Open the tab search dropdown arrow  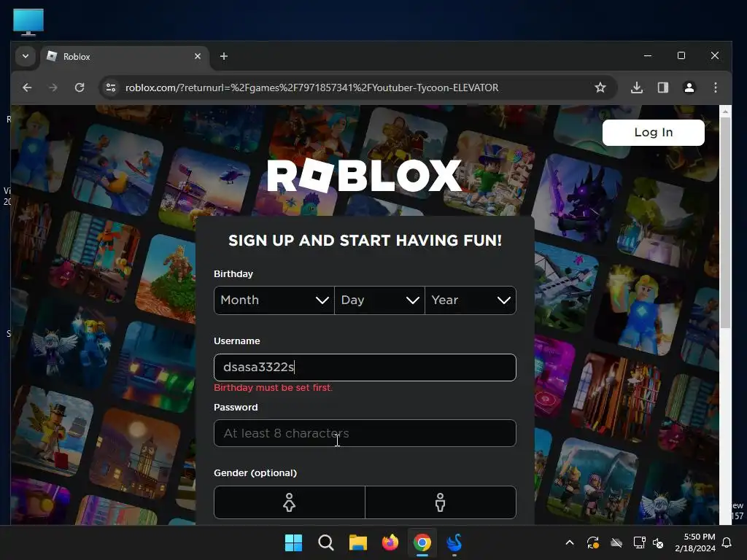coord(26,56)
